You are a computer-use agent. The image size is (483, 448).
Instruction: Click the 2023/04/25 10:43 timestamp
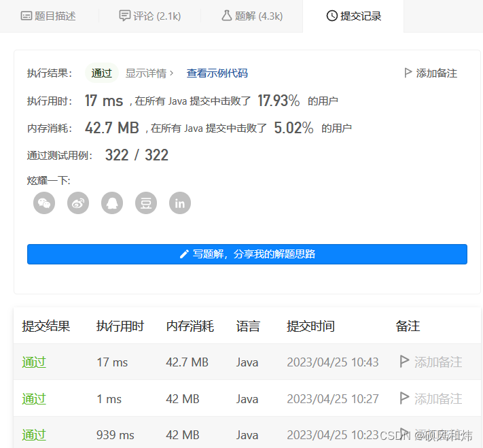pyautogui.click(x=333, y=362)
